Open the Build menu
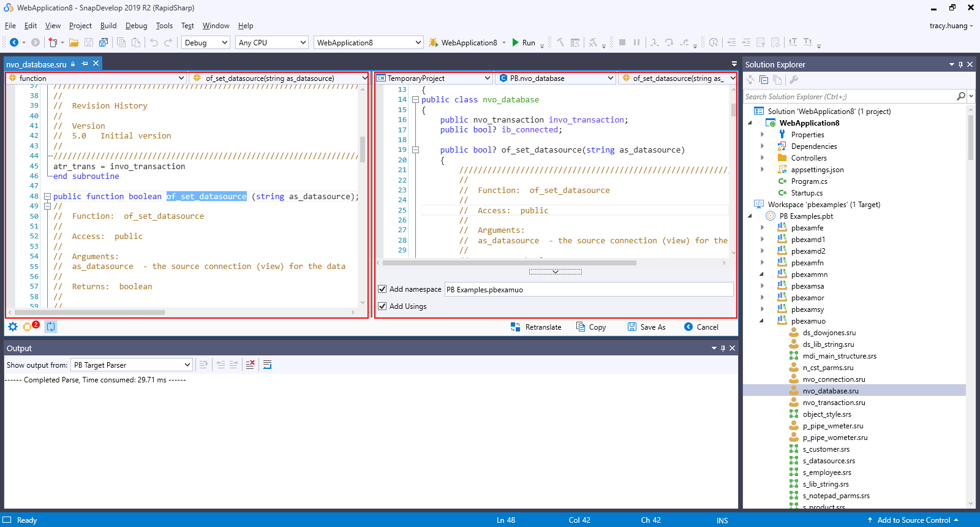Screen dimensions: 980x527 pyautogui.click(x=108, y=26)
